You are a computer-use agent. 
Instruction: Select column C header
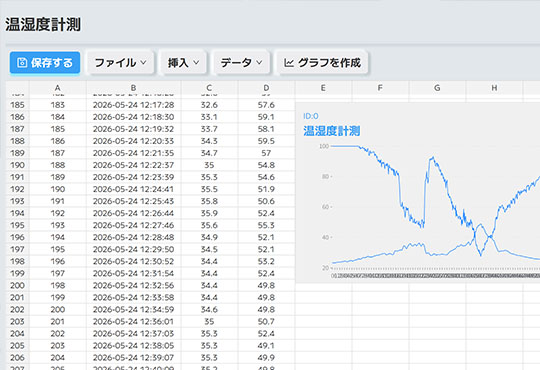[x=209, y=88]
